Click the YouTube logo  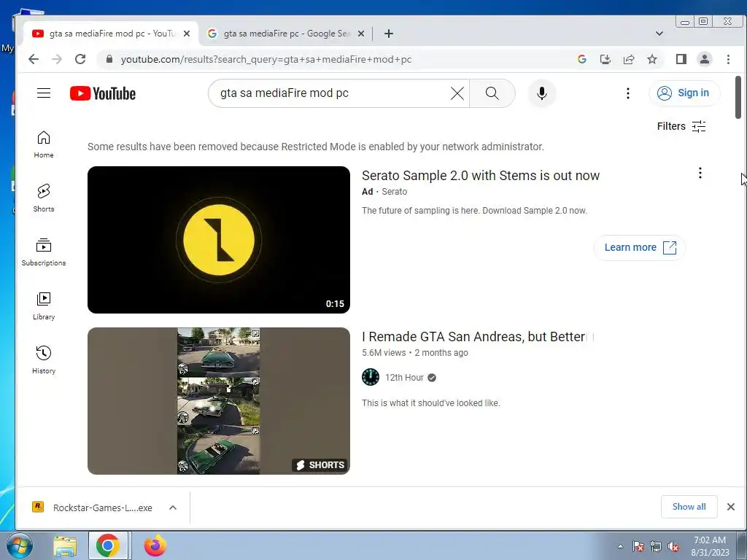tap(102, 93)
